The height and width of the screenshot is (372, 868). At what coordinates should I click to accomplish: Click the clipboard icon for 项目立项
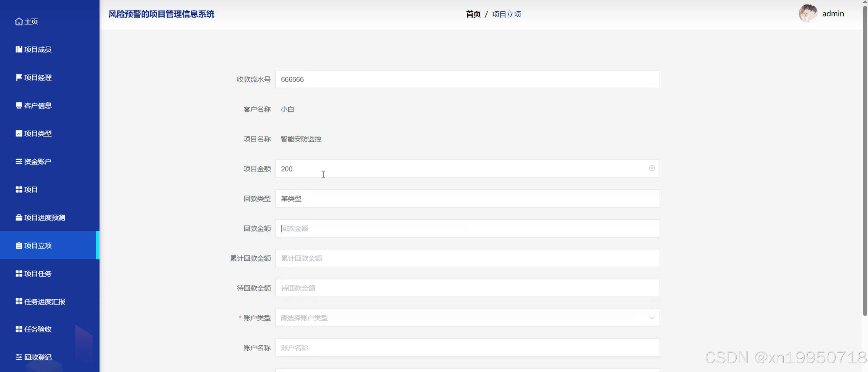coord(19,245)
